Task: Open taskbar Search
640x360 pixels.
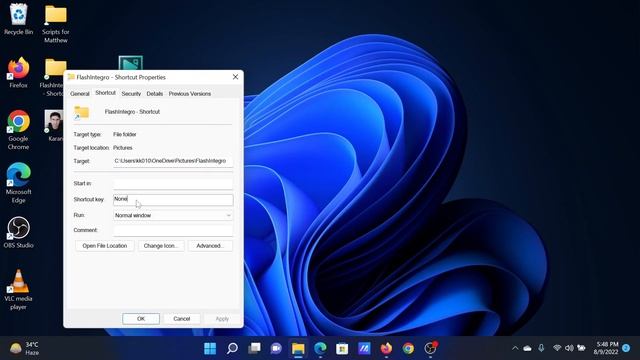Action: coord(232,348)
